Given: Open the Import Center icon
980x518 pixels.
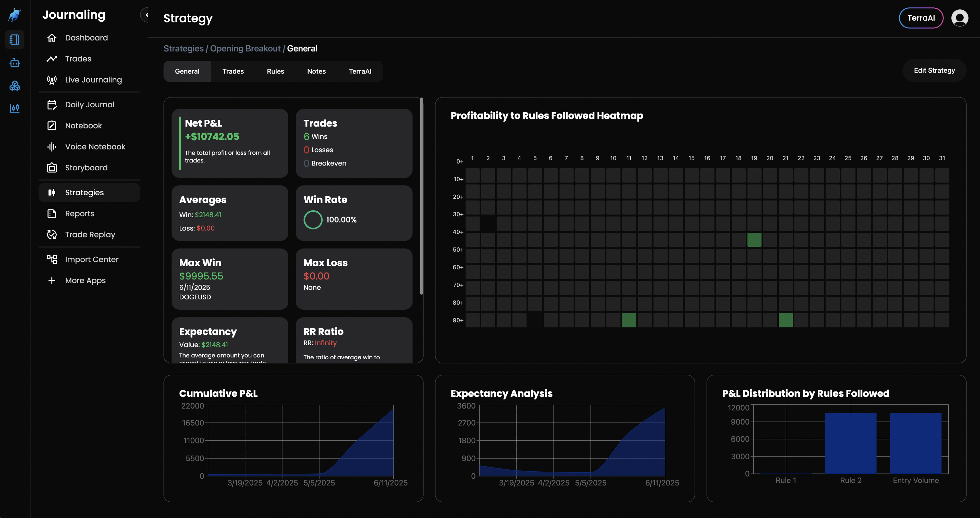Looking at the screenshot, I should click(x=52, y=259).
